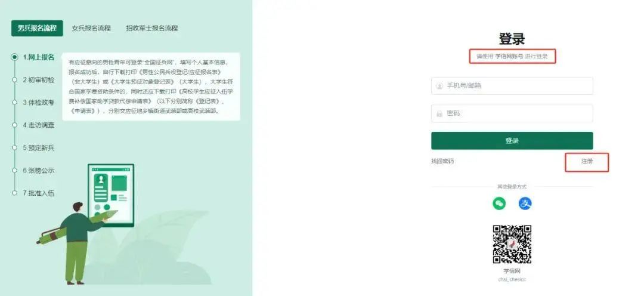The image size is (644, 296).
Task: Select step 5.预定新兵 in the process list
Action: tap(39, 147)
